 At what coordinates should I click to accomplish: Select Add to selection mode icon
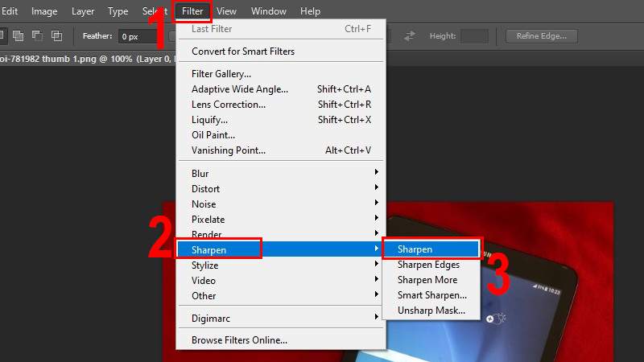click(x=18, y=35)
